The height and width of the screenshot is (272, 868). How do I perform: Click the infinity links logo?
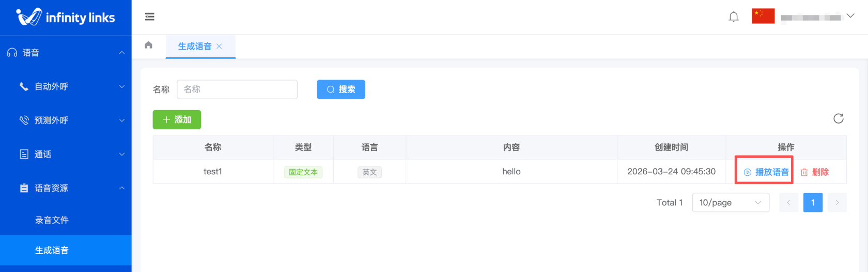tap(66, 18)
